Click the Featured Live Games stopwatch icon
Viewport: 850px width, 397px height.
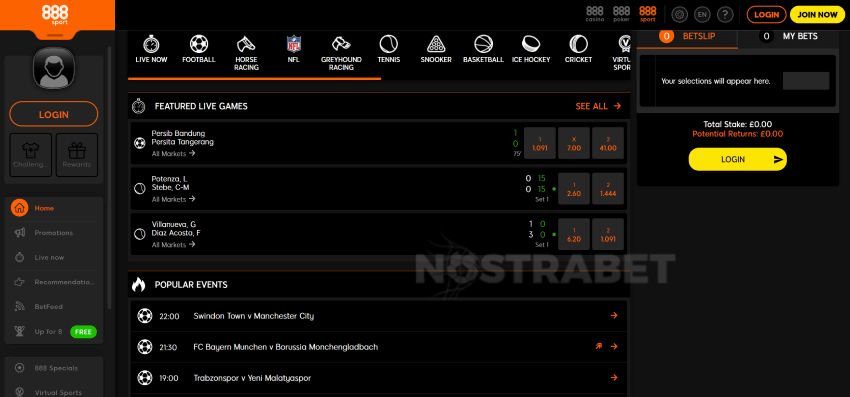coord(139,106)
